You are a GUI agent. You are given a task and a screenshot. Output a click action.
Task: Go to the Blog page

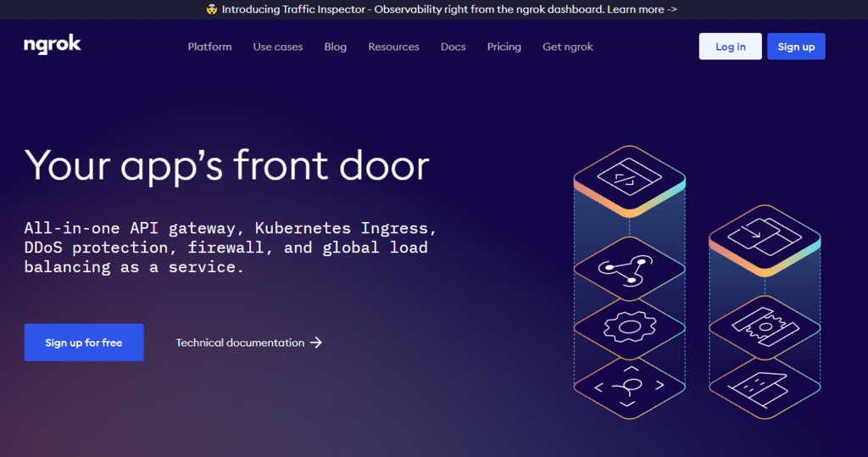click(x=336, y=47)
